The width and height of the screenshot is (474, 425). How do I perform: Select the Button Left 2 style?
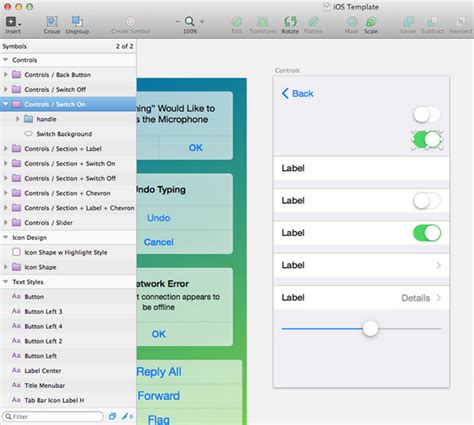pos(68,341)
